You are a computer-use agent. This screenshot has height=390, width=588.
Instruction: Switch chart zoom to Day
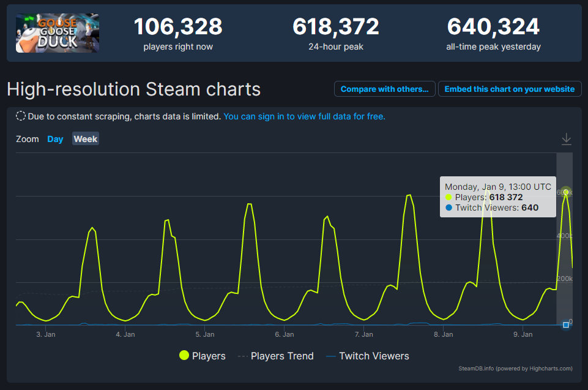[x=55, y=139]
